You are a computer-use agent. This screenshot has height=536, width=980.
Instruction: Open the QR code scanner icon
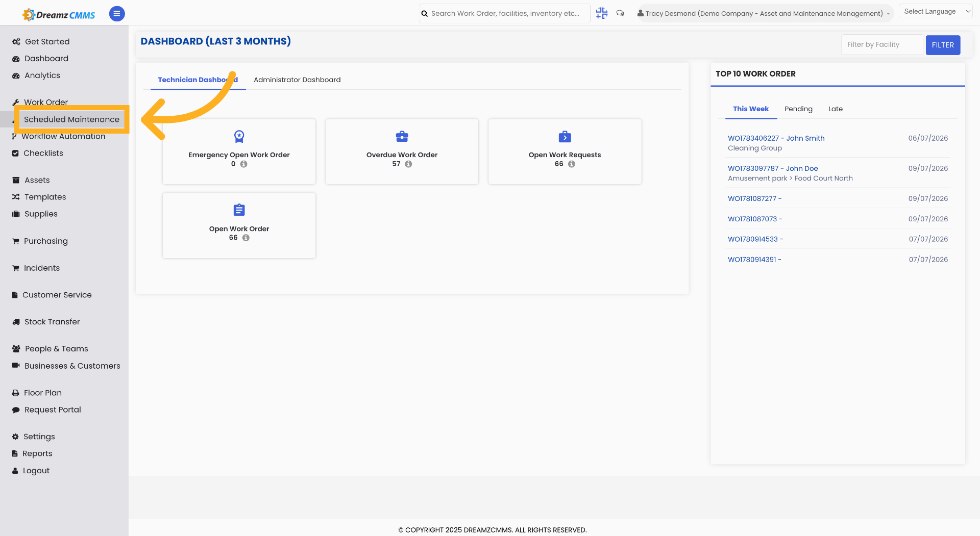[x=602, y=13]
